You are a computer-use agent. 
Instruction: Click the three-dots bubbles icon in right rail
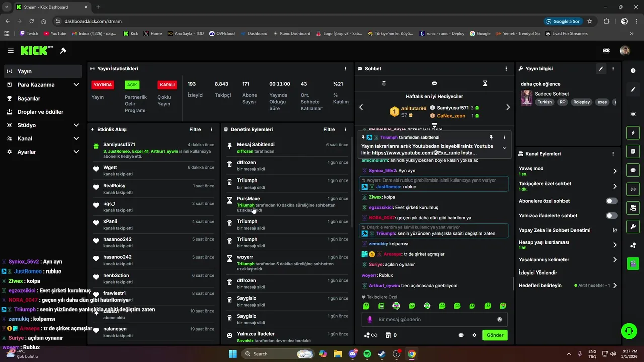[633, 245]
